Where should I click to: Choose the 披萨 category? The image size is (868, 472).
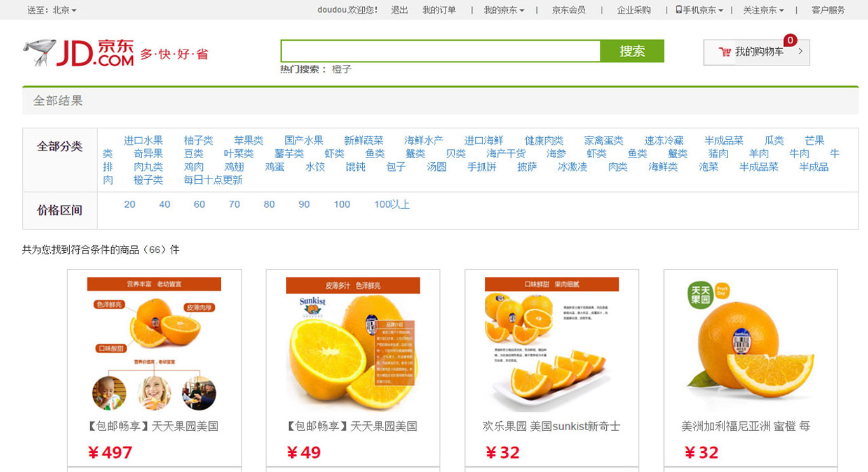click(x=527, y=167)
